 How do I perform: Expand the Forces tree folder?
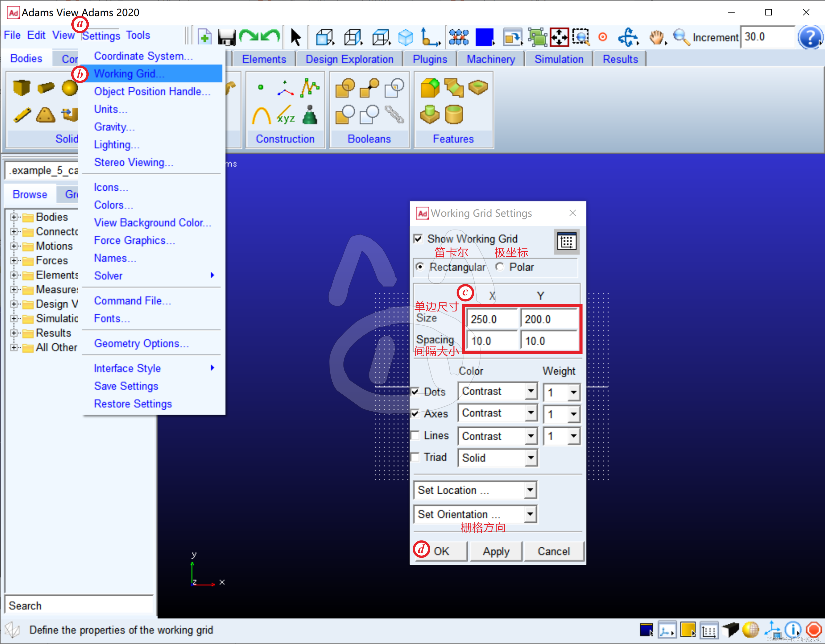pos(14,260)
